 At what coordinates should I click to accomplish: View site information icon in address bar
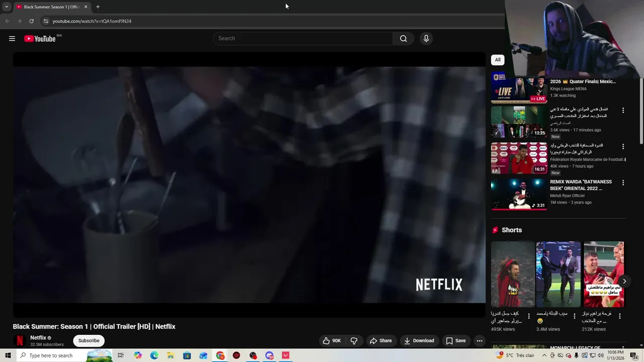(x=46, y=21)
